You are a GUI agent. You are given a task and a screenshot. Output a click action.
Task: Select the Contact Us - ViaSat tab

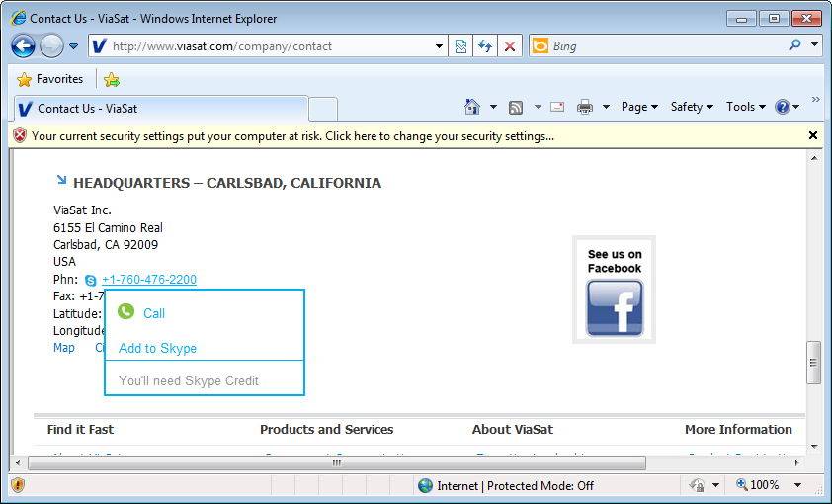tap(158, 109)
